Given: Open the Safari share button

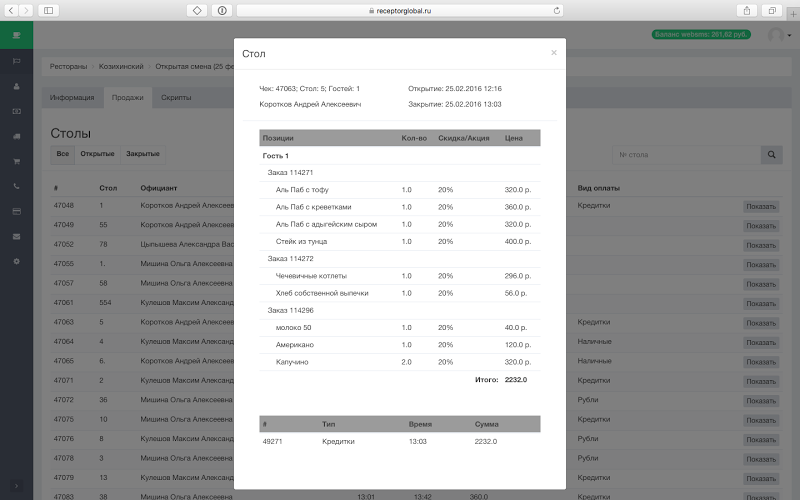Looking at the screenshot, I should pos(747,10).
